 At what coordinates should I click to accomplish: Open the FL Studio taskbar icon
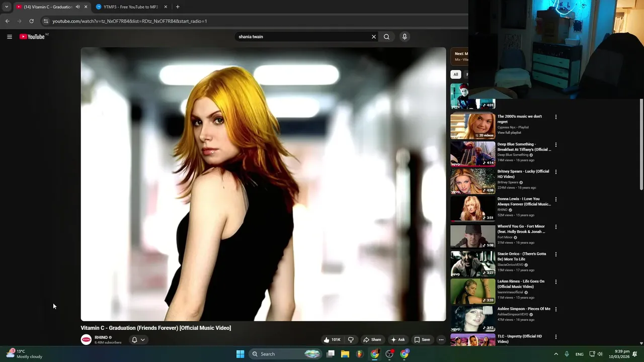click(x=360, y=354)
